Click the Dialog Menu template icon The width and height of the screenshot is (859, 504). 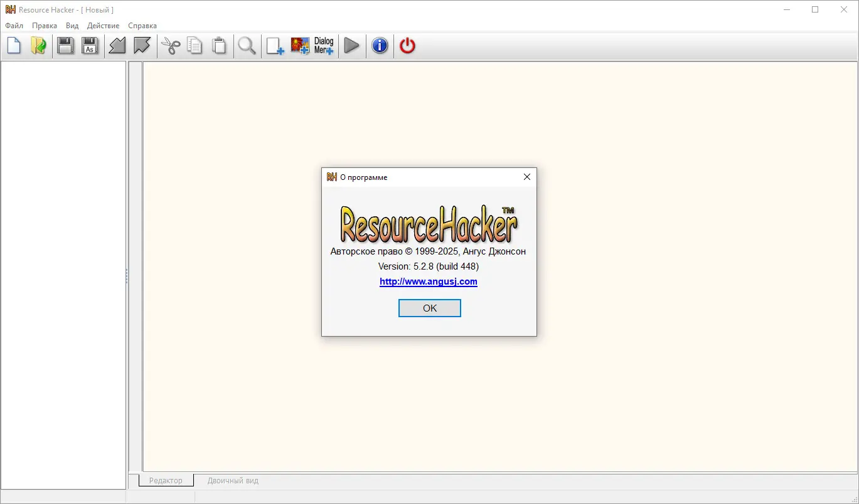click(x=324, y=46)
